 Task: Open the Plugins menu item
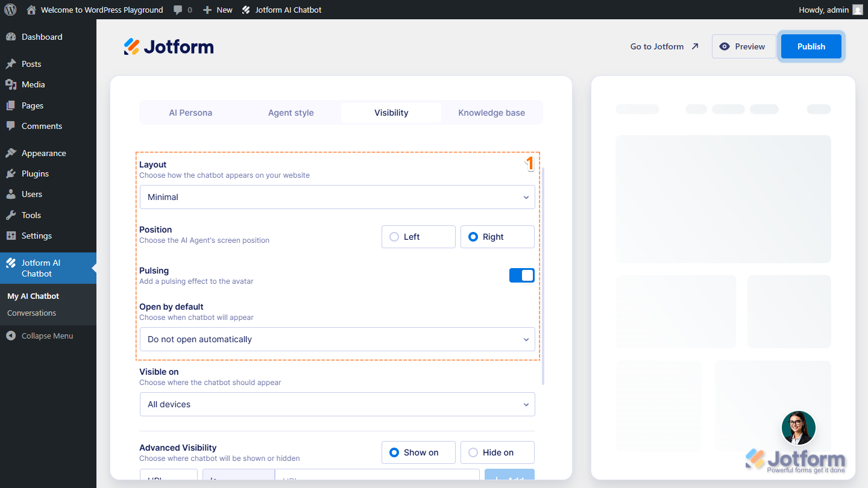[x=48, y=174]
